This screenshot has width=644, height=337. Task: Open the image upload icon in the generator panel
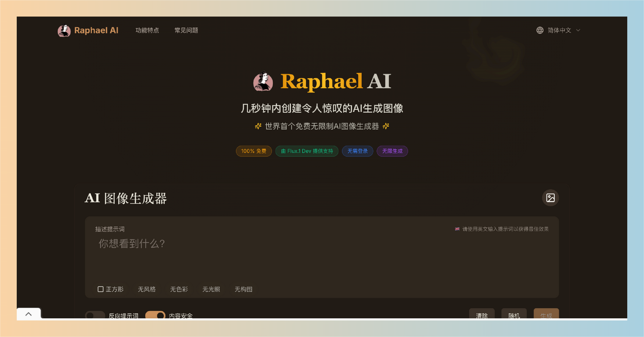pos(550,198)
